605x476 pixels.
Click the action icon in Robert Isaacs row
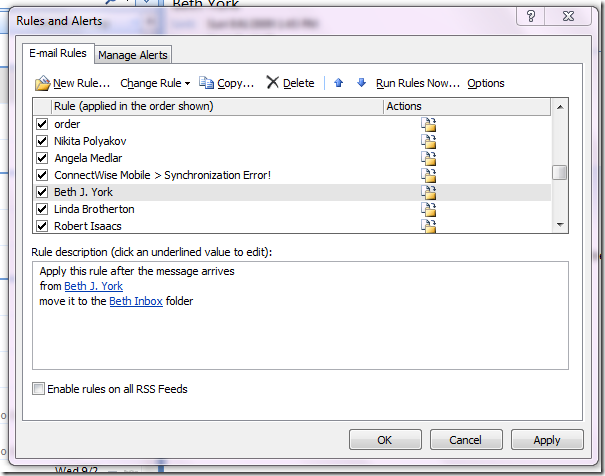click(x=428, y=226)
